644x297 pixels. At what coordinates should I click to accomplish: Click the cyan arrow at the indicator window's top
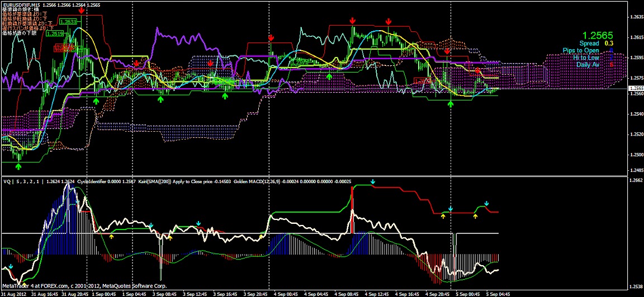pyautogui.click(x=373, y=182)
